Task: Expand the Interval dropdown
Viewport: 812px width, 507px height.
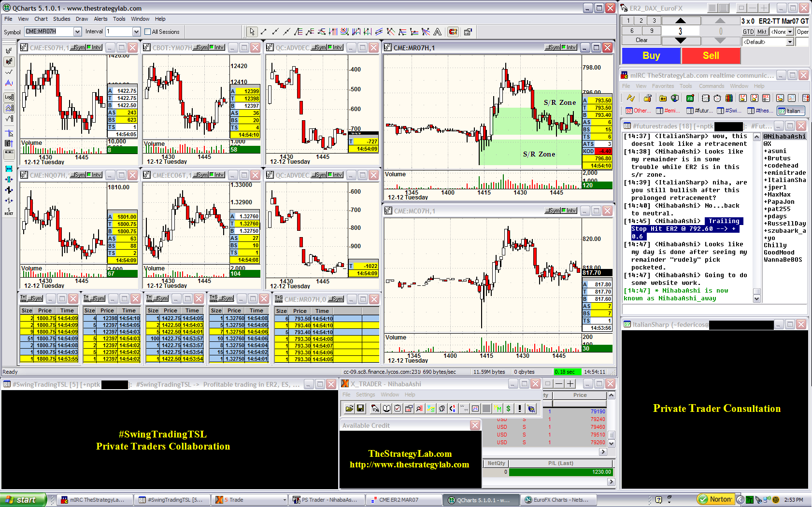Action: (136, 32)
